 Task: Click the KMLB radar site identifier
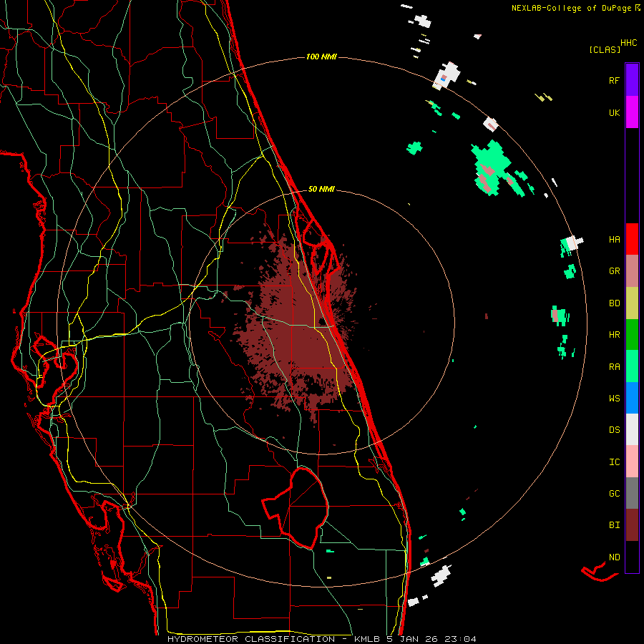[368, 639]
